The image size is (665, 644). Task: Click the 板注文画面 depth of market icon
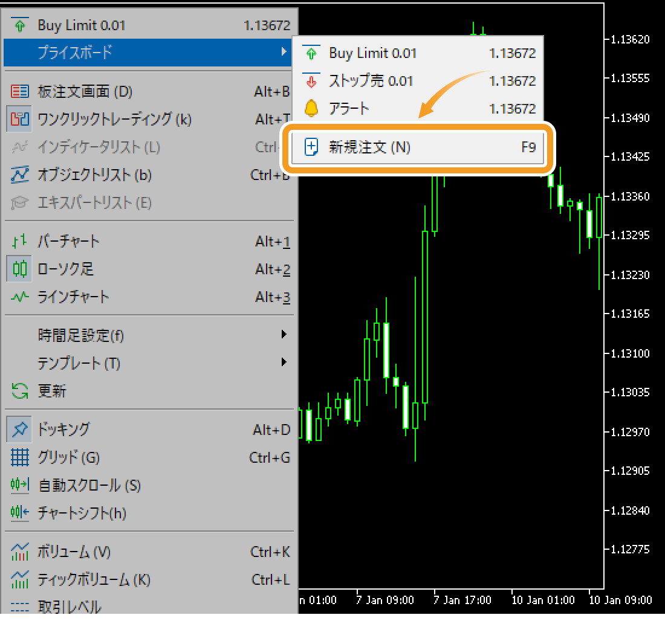[19, 91]
